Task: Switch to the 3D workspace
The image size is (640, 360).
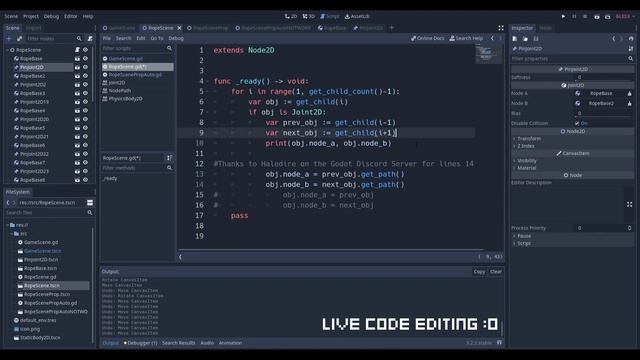Action: pos(309,16)
